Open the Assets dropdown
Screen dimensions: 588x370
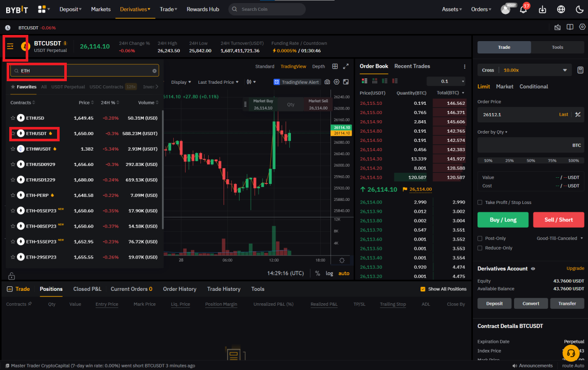pos(452,9)
